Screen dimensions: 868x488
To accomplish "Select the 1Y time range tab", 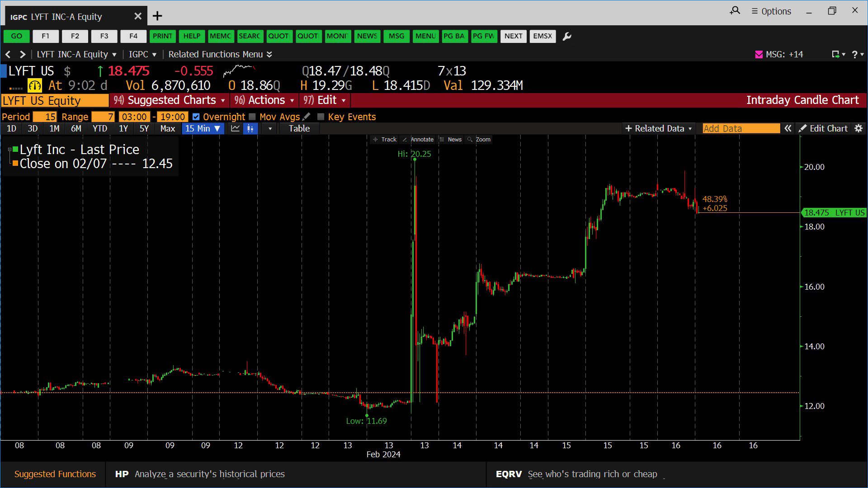I will 123,128.
